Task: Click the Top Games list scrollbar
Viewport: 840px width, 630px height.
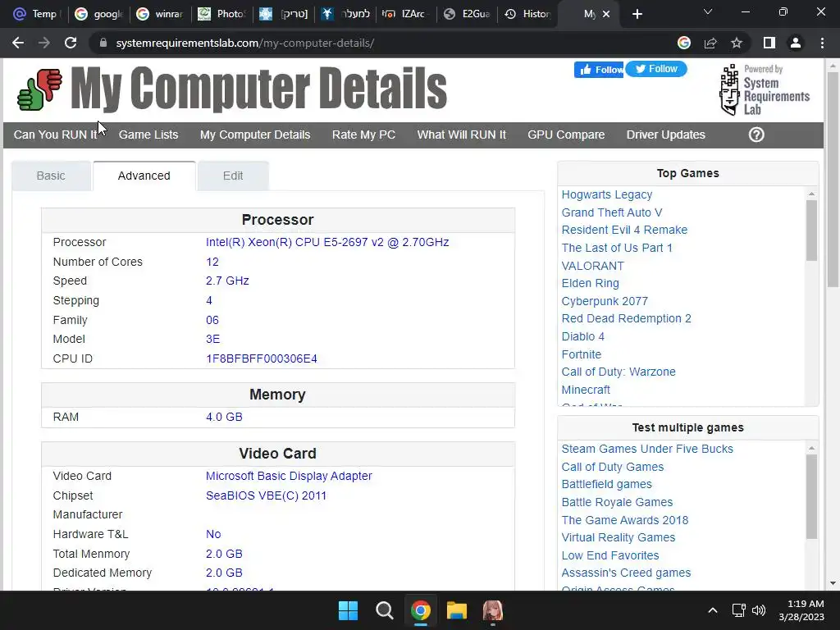Action: click(811, 231)
